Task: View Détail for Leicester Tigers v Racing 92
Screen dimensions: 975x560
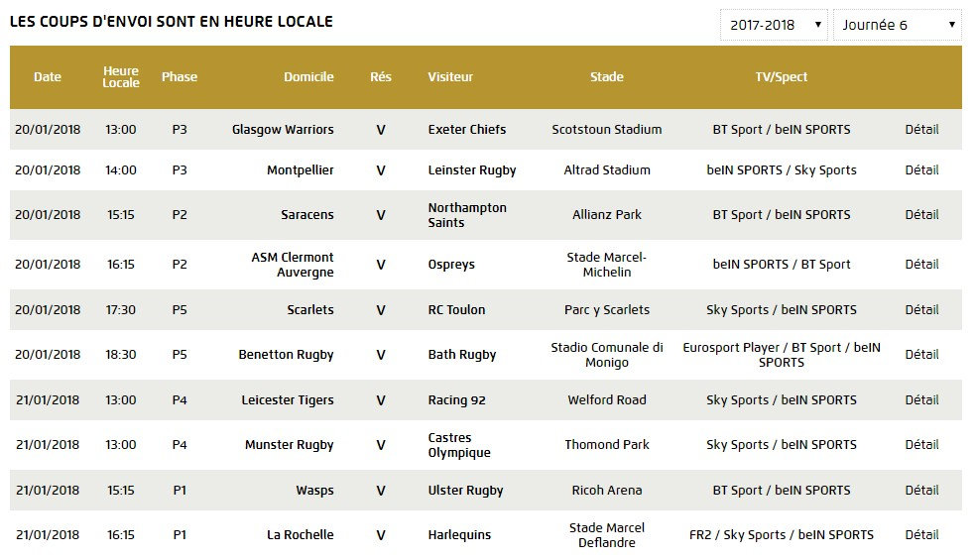Action: (x=921, y=399)
